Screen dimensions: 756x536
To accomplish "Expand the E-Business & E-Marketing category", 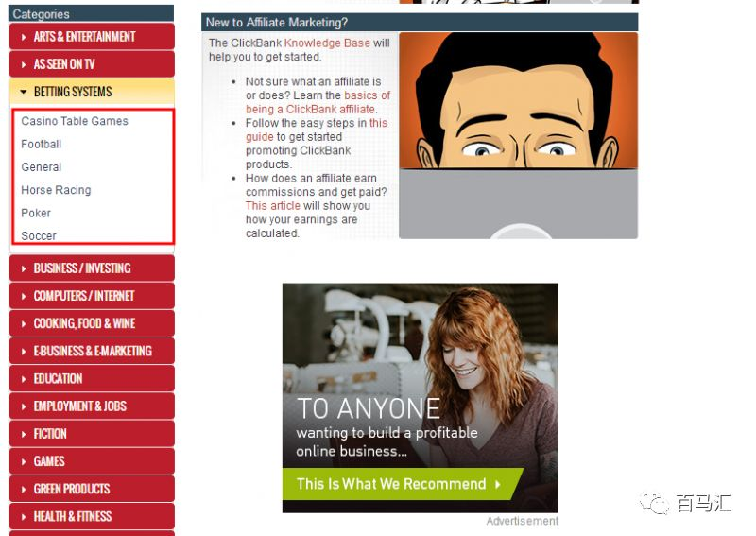I will pos(92,351).
